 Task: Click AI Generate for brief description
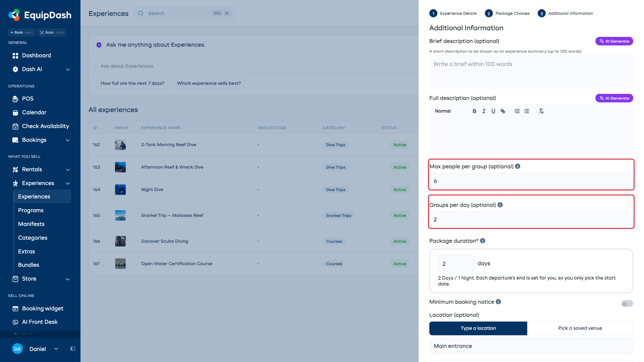[x=614, y=41]
